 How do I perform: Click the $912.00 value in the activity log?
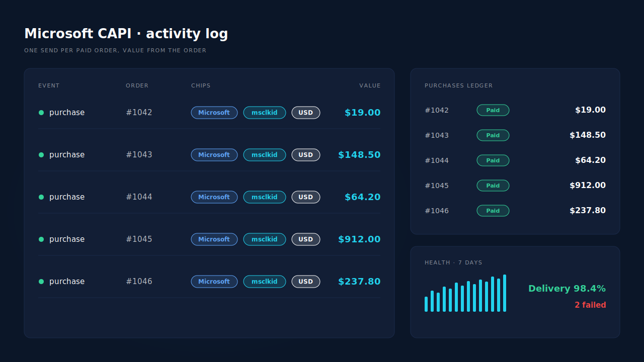pos(359,239)
